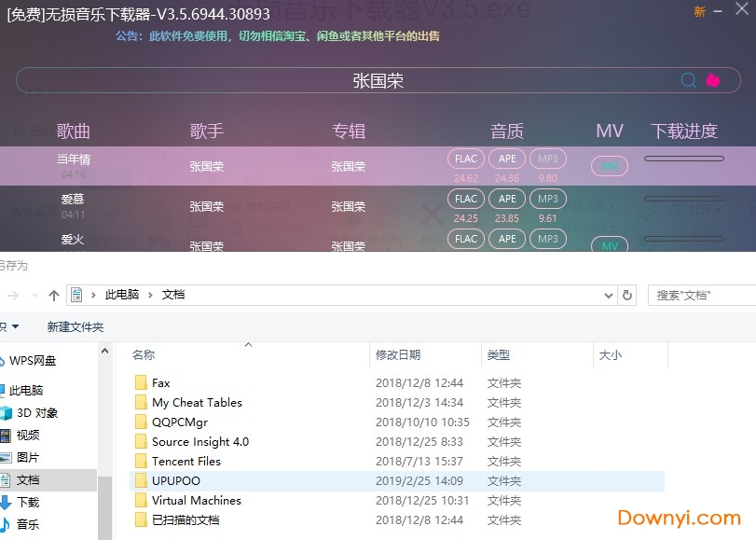This screenshot has width=756, height=540.
Task: Click the search magnifier icon
Action: [688, 80]
